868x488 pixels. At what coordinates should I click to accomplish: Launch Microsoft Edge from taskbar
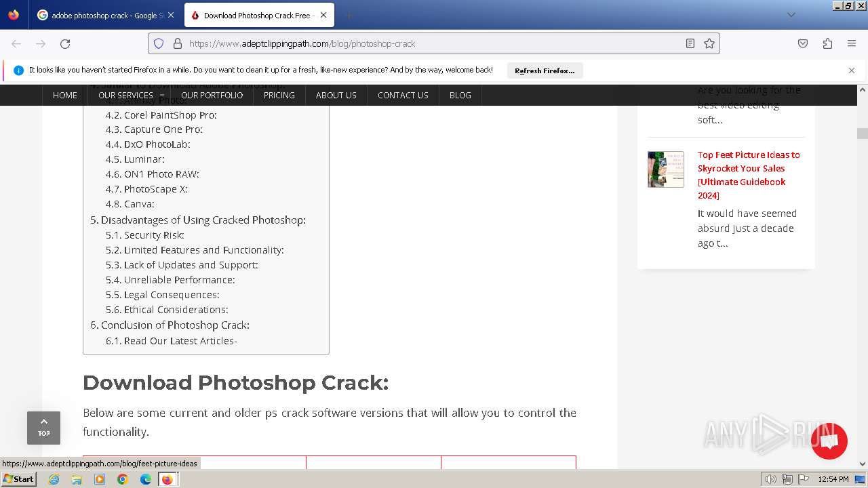pos(145,479)
